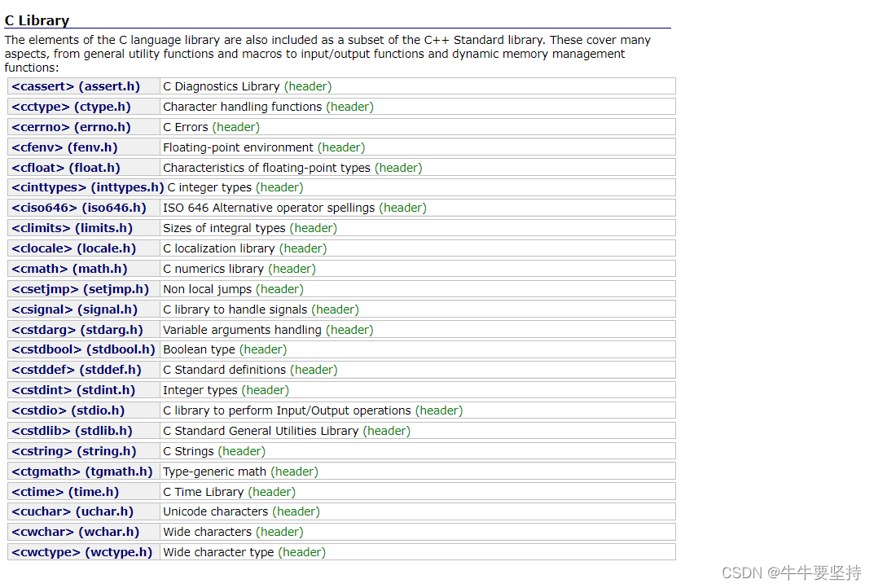
Task: Click the 'Wide character type' description
Action: [x=218, y=552]
